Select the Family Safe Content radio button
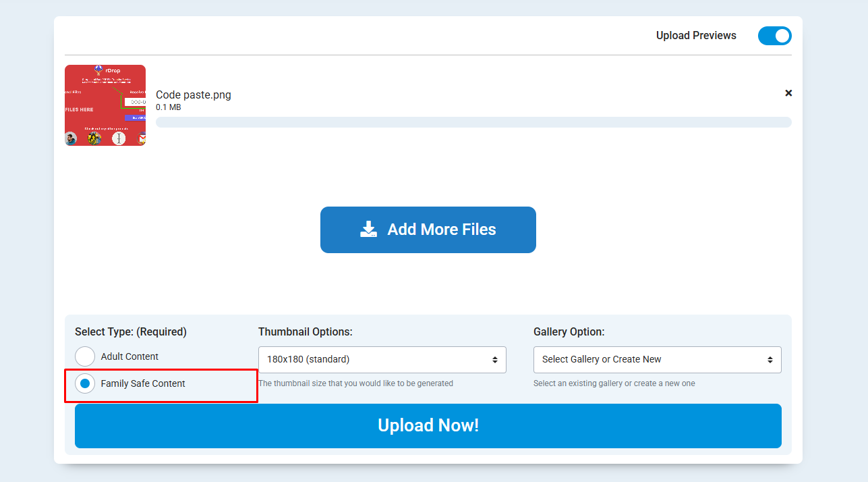The height and width of the screenshot is (482, 868). [85, 383]
